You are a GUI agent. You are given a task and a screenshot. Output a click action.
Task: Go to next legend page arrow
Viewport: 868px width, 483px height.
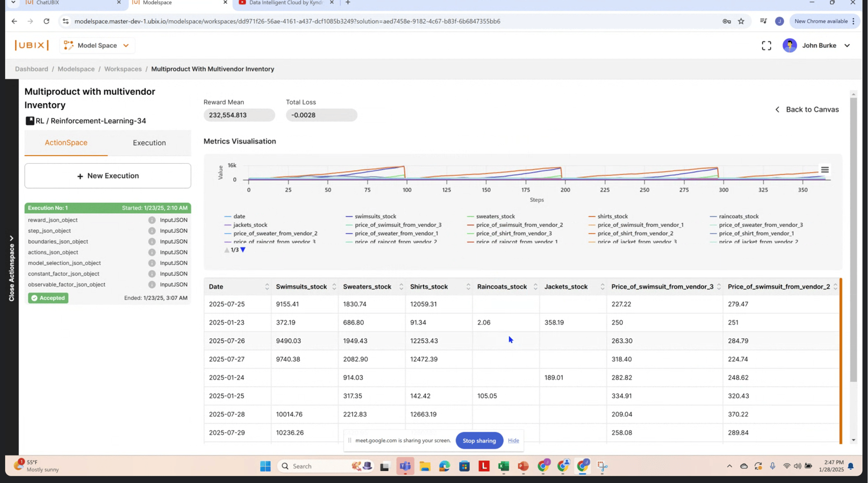(243, 250)
